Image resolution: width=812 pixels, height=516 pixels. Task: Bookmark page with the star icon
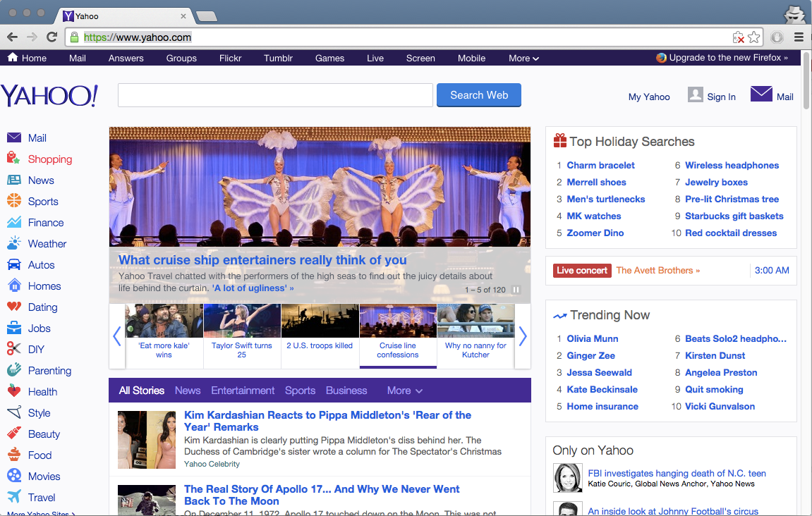[754, 37]
